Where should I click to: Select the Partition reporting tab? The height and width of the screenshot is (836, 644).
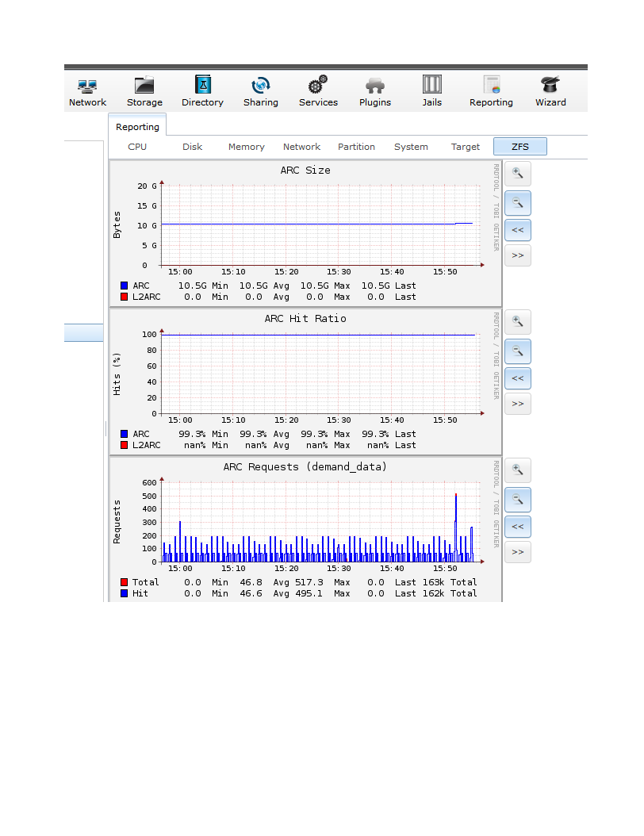pos(356,147)
